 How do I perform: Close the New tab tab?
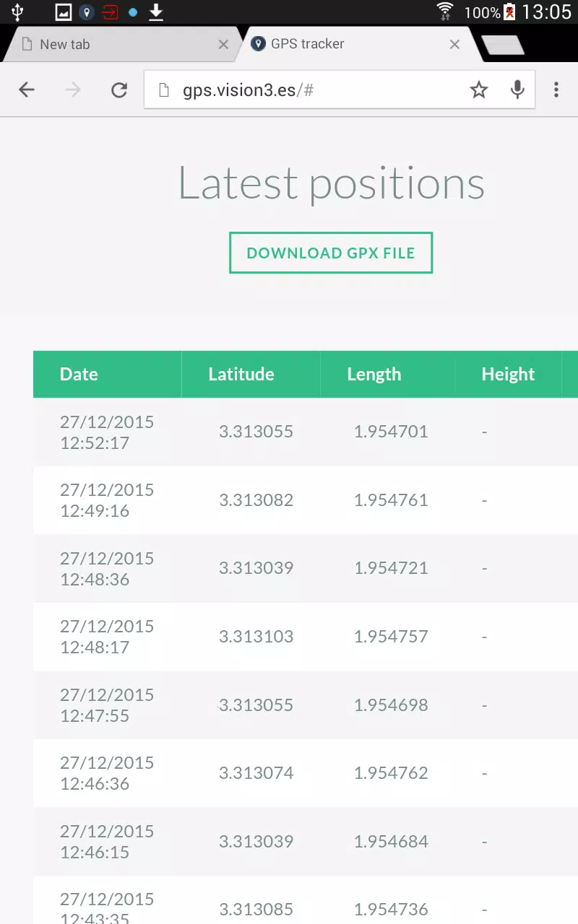pos(223,45)
